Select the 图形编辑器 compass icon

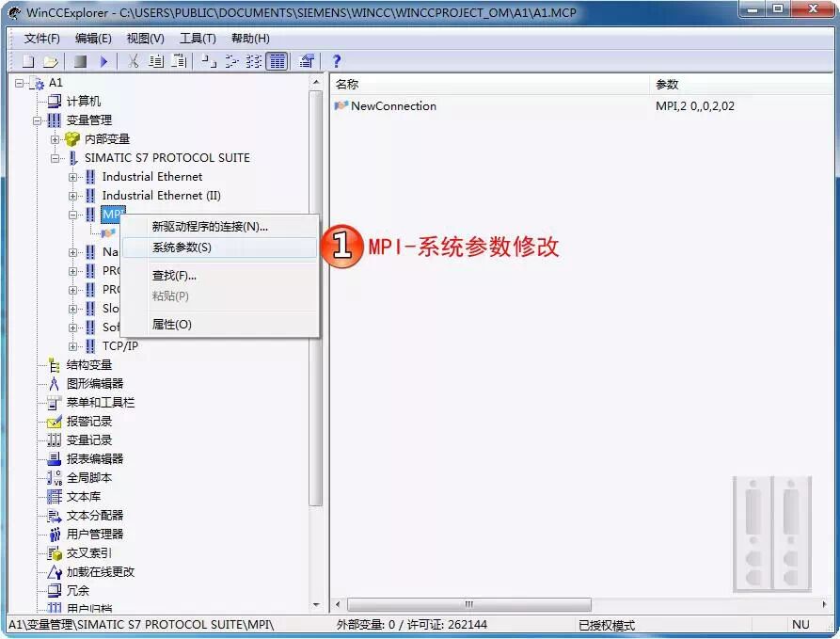point(55,384)
